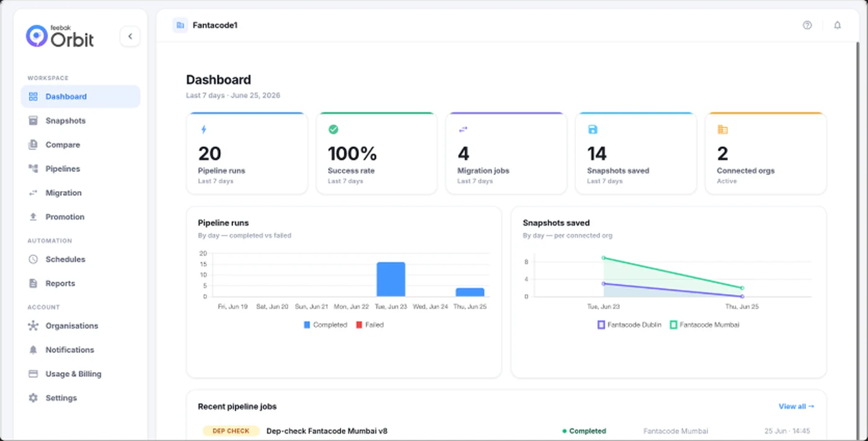Click the green checkmark Success rate icon
This screenshot has height=441, width=868.
click(333, 130)
